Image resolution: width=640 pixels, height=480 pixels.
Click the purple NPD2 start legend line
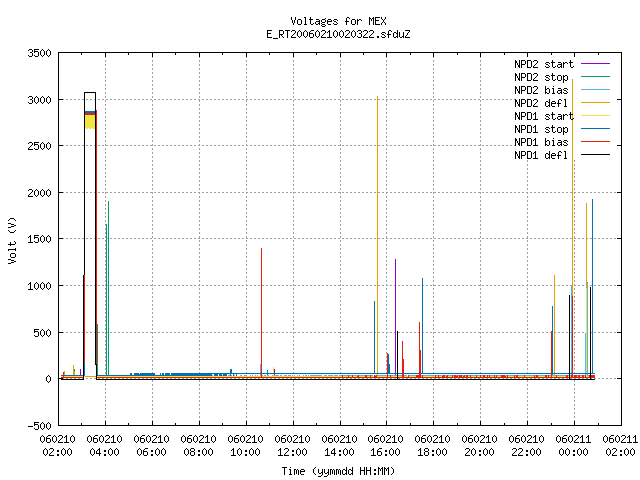[595, 64]
